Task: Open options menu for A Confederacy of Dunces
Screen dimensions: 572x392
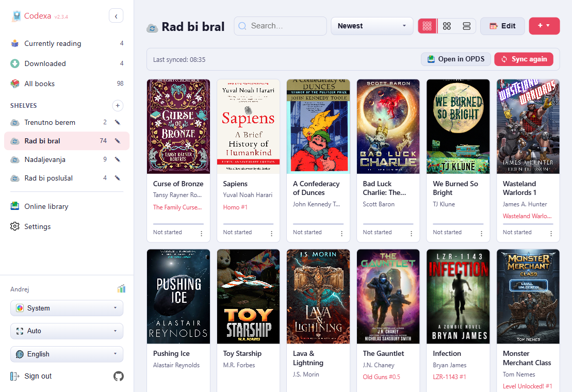Action: pyautogui.click(x=341, y=233)
